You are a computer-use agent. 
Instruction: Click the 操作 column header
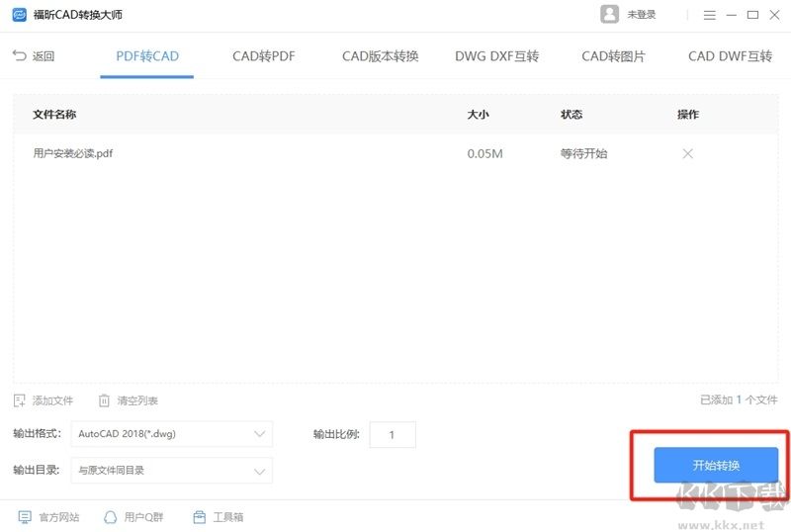point(687,115)
